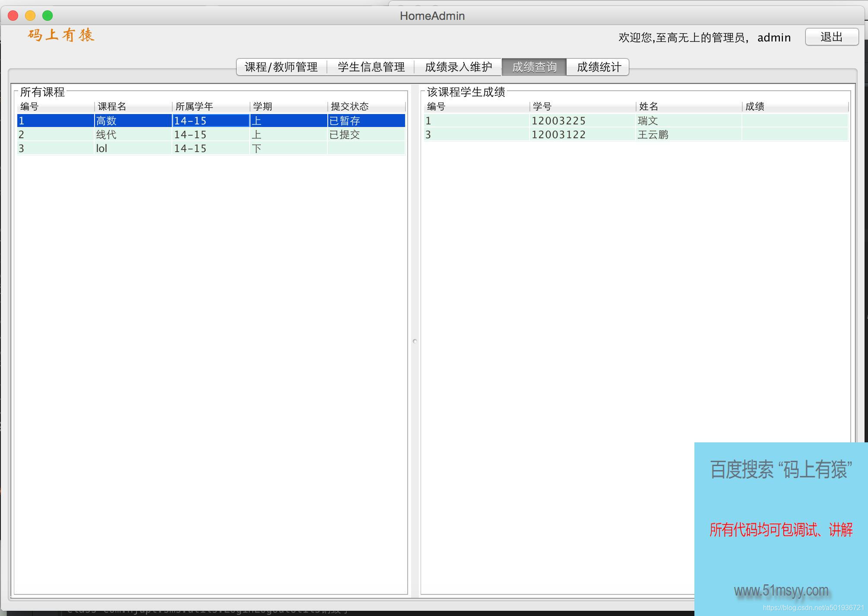This screenshot has height=616, width=868.
Task: Click the 已暂存 status cell
Action: tap(367, 121)
